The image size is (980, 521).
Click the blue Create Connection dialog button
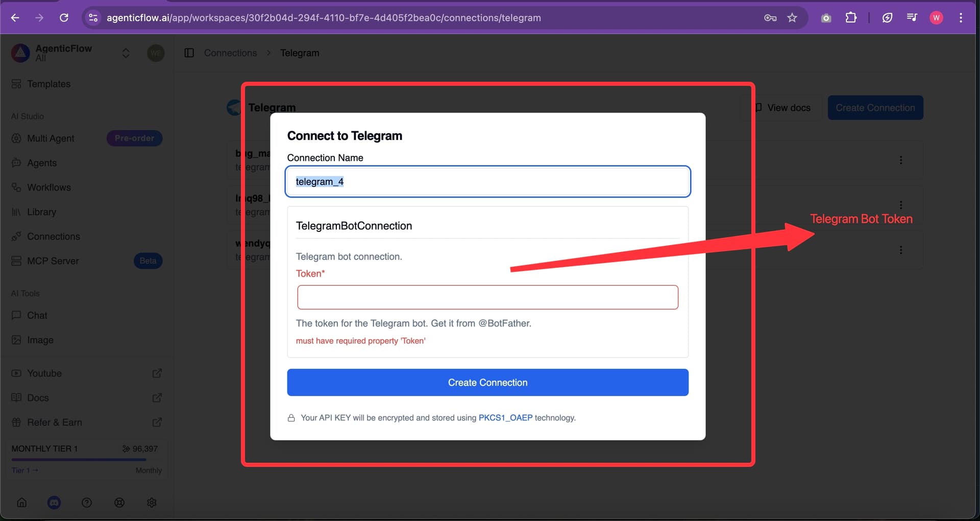point(487,383)
